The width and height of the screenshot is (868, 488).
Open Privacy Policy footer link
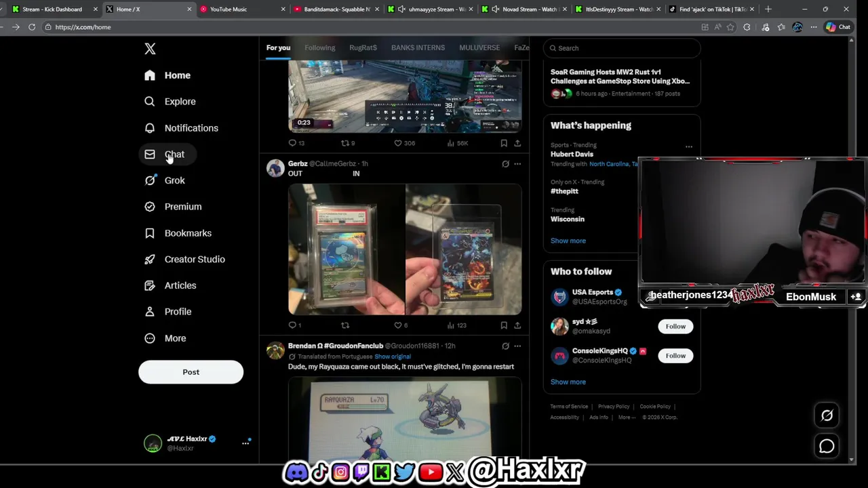point(614,407)
